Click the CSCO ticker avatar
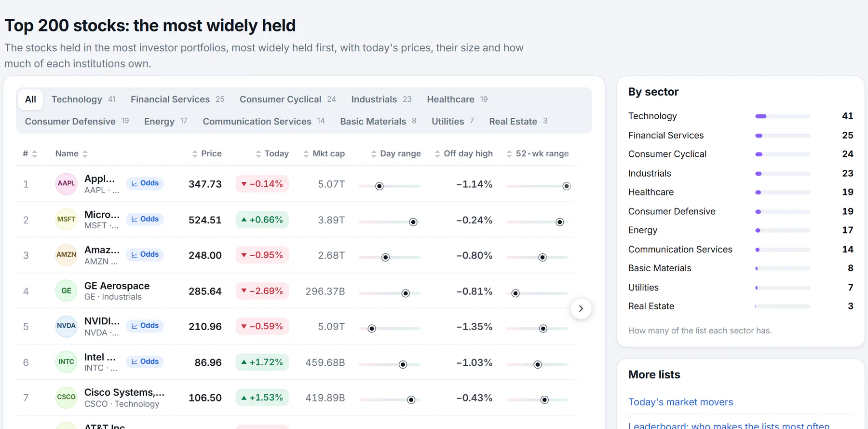Screen dimensions: 868x429 point(66,398)
